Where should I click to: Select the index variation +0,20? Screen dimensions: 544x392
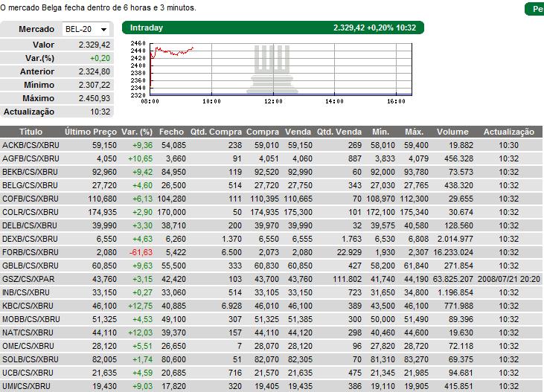[x=100, y=58]
